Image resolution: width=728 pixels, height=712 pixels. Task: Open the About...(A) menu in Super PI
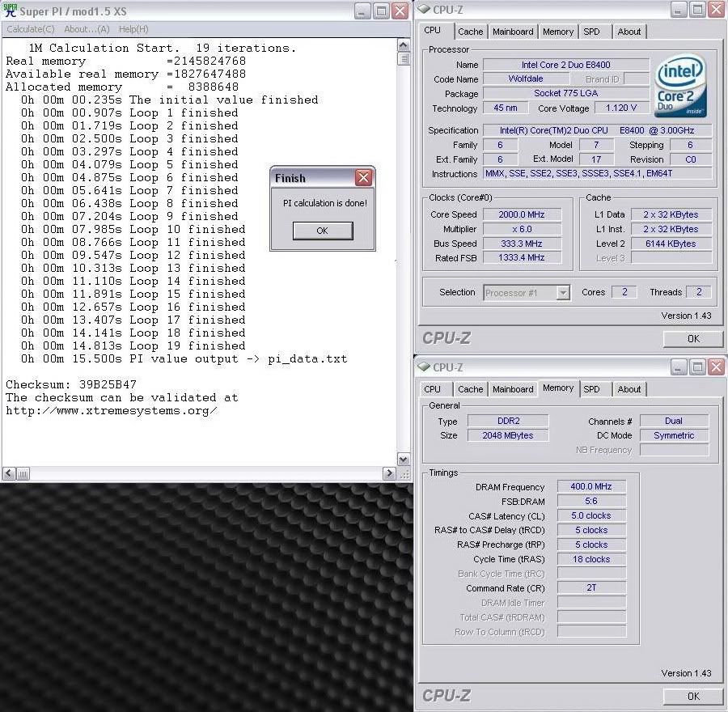tap(87, 29)
